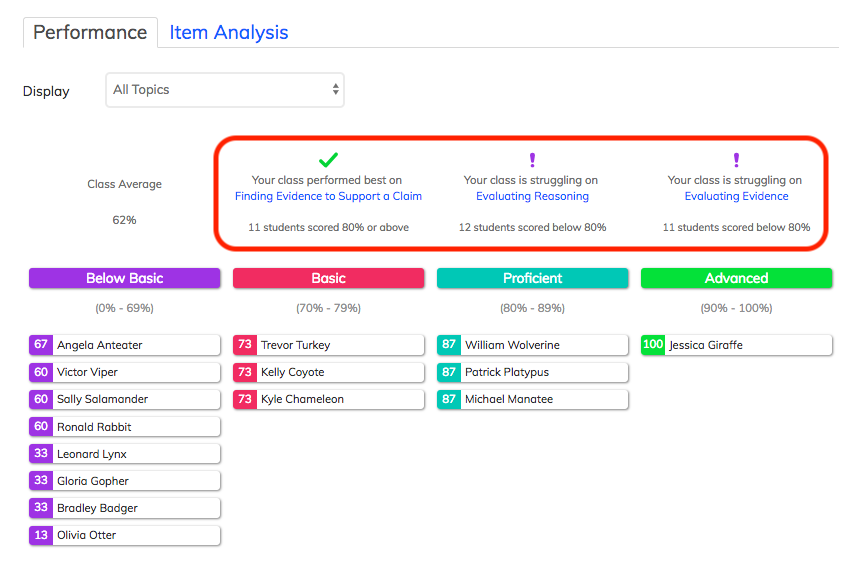Switch to the Item Analysis tab
This screenshot has height=564, width=867.
228,33
